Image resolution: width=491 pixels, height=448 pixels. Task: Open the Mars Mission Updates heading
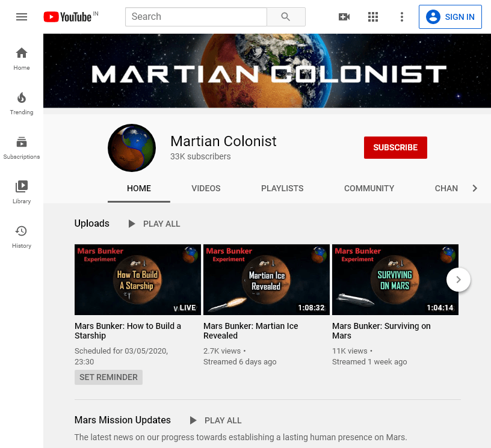click(122, 420)
